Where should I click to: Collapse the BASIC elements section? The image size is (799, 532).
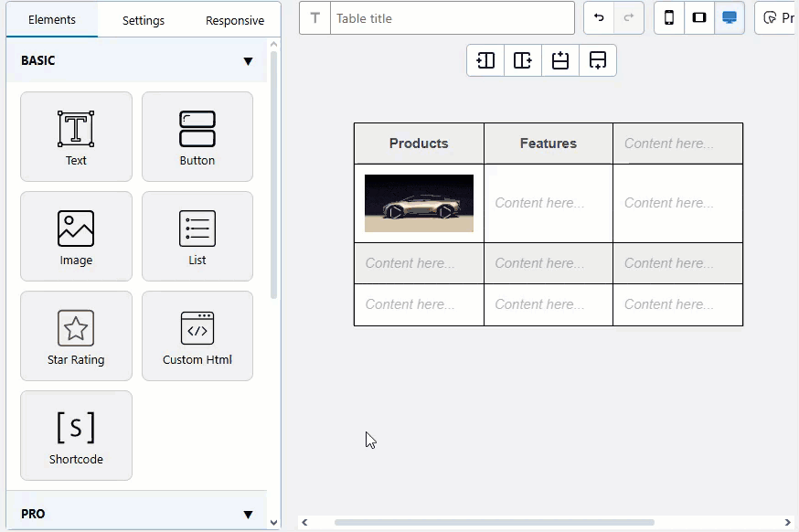(x=248, y=61)
